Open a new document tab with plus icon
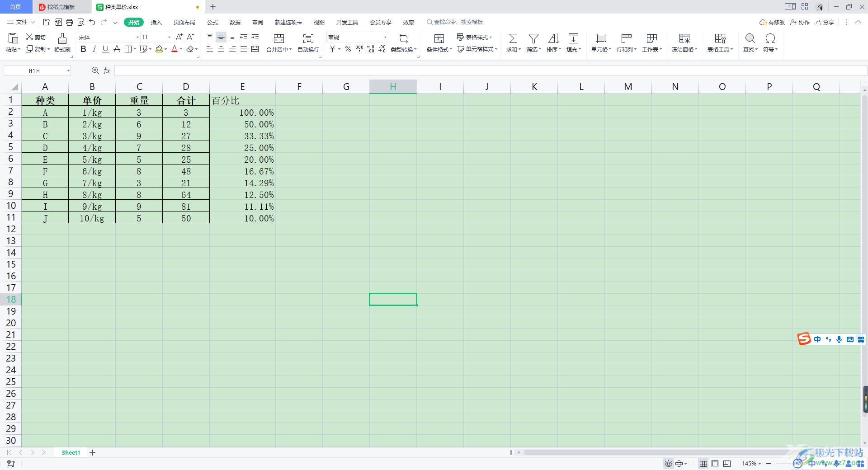 [213, 7]
